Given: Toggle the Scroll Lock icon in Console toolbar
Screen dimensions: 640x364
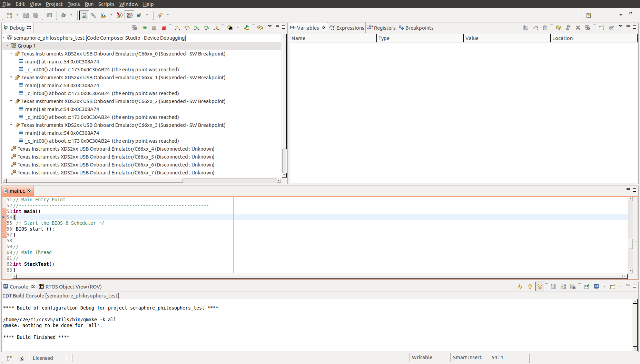Looking at the screenshot, I should tap(563, 286).
